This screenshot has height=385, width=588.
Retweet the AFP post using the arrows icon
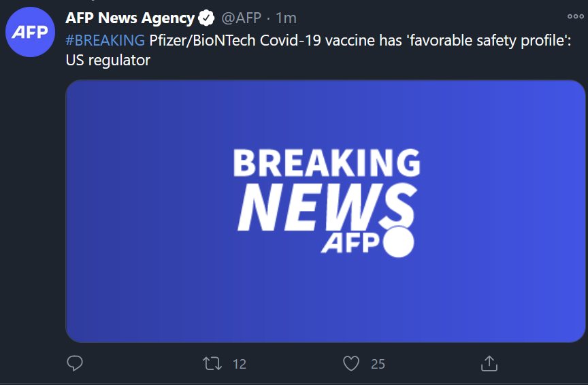point(213,364)
